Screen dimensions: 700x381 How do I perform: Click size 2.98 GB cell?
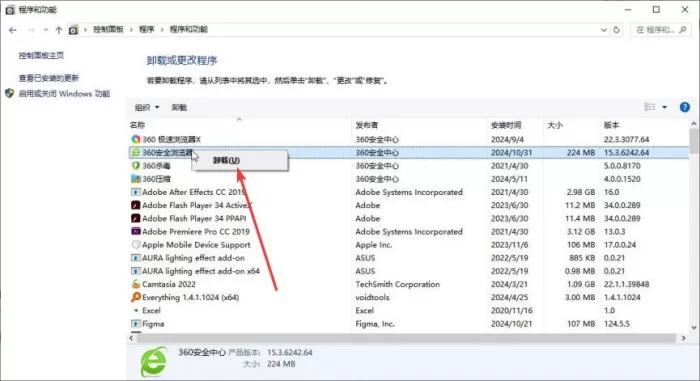coord(581,192)
